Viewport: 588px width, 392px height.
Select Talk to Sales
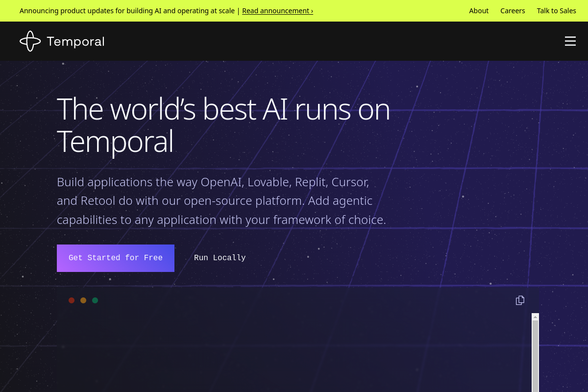click(556, 11)
